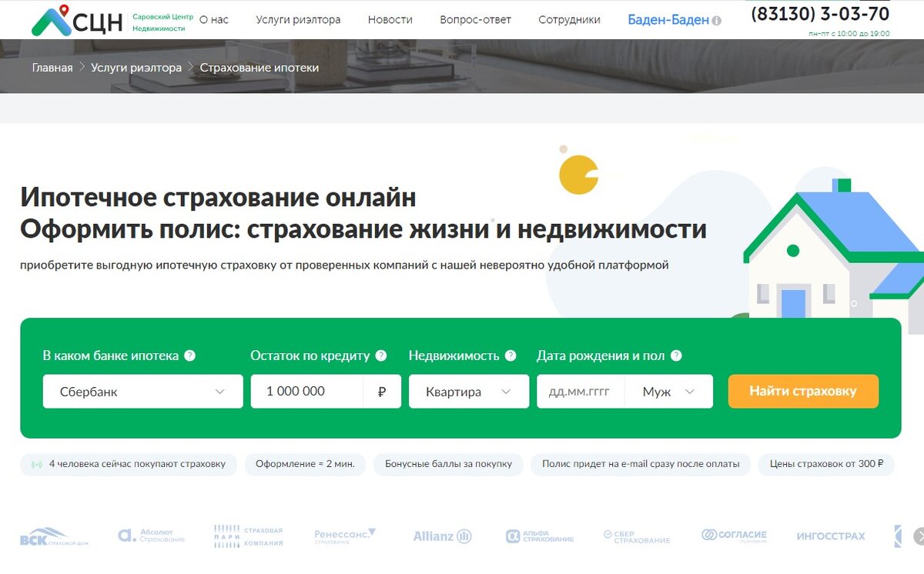This screenshot has width=924, height=574.
Task: Click the АльфаСтрахование partner logo
Action: [541, 536]
